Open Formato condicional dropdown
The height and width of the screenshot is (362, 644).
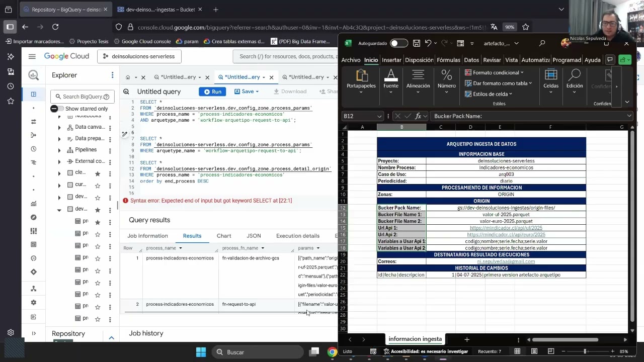(495, 72)
